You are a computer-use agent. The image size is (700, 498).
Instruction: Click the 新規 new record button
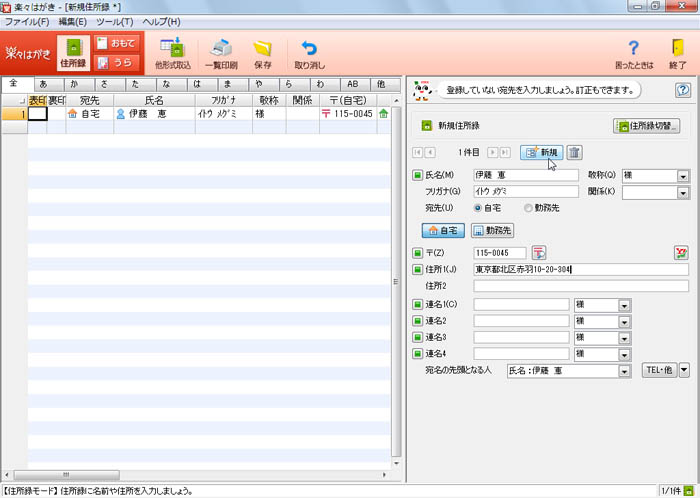pos(541,152)
